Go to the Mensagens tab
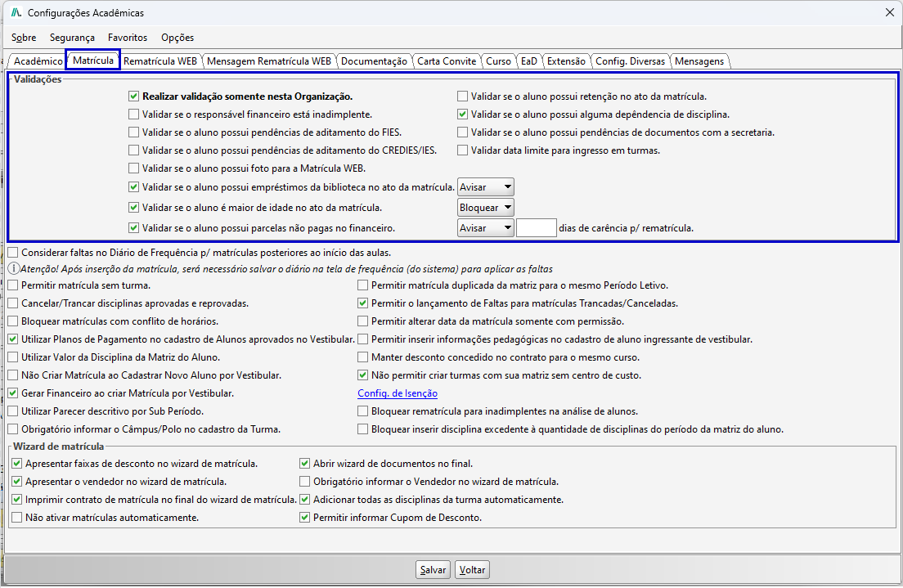Screen dimensions: 903x588 [x=699, y=61]
